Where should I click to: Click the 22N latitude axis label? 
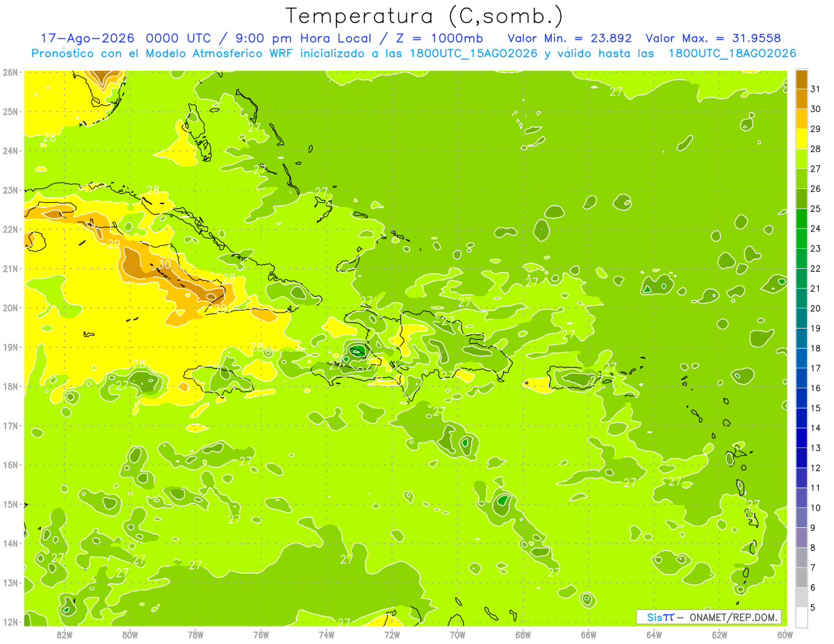(x=10, y=229)
